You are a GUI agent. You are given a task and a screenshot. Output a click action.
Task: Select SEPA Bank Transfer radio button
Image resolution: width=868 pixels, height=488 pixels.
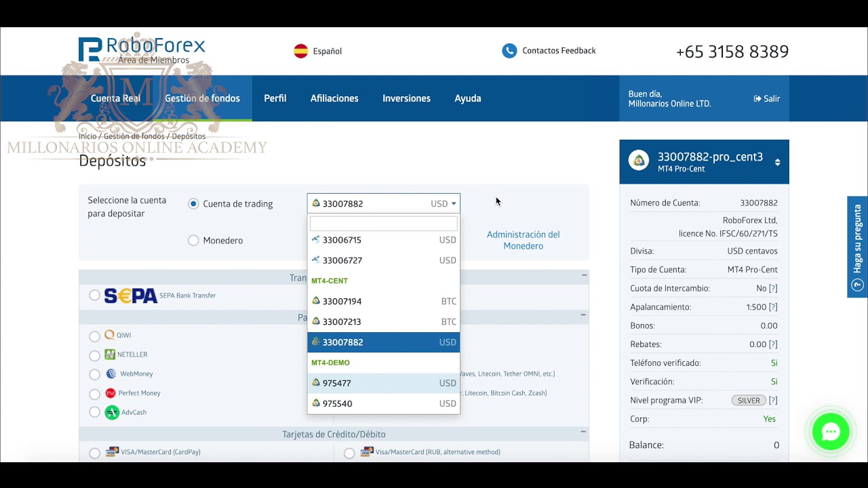tap(94, 296)
